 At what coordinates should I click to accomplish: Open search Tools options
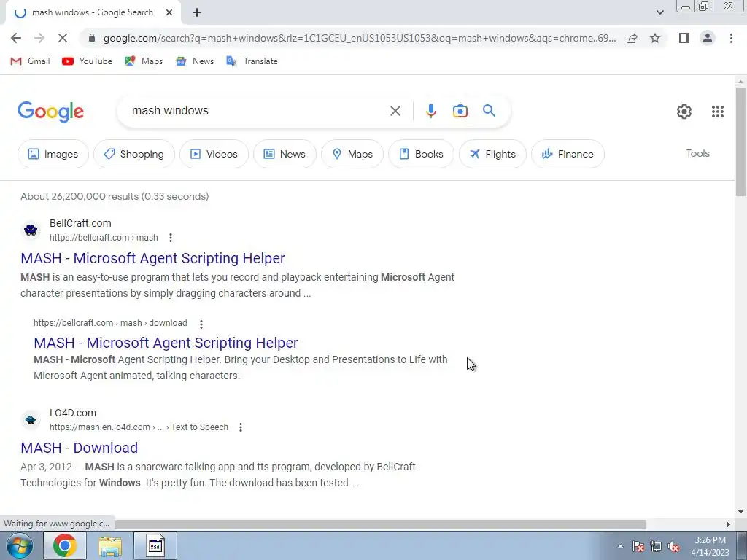(x=697, y=153)
